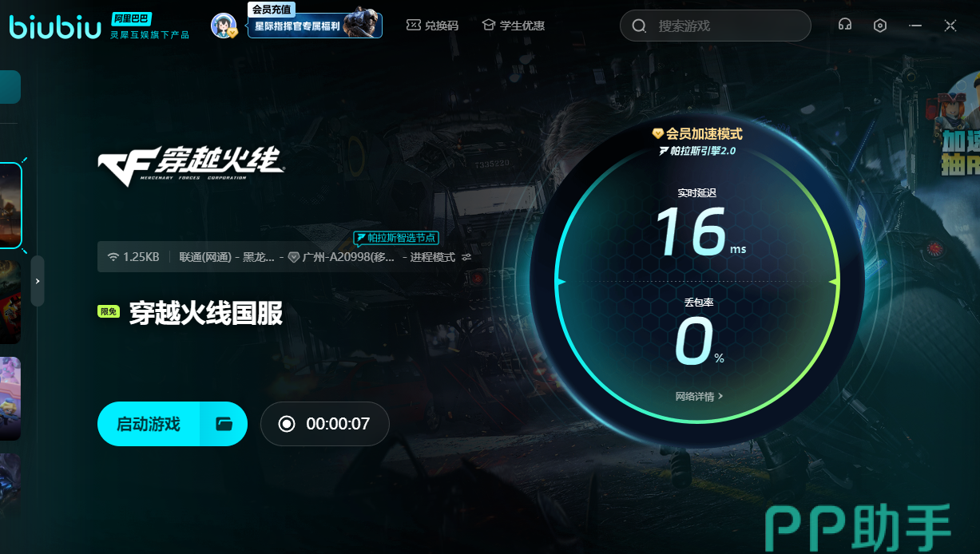Click the 帕拉斯智选节点 tag
The image size is (980, 554).
[396, 238]
